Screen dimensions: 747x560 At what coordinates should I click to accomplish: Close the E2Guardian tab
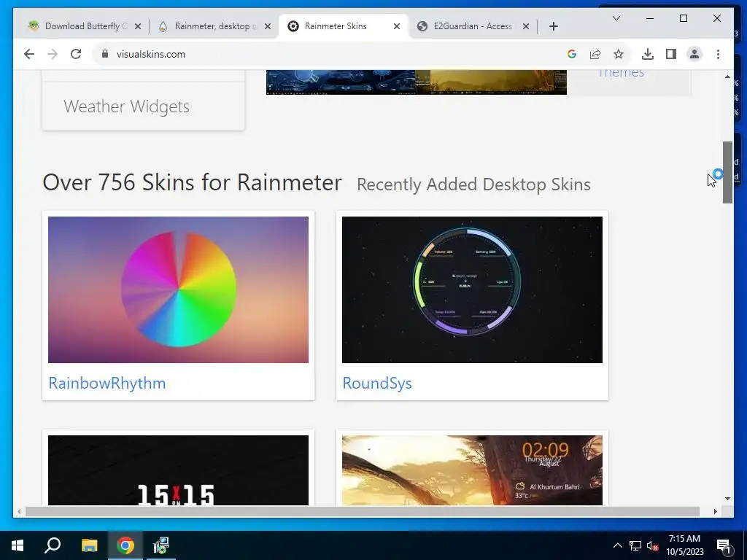(525, 26)
